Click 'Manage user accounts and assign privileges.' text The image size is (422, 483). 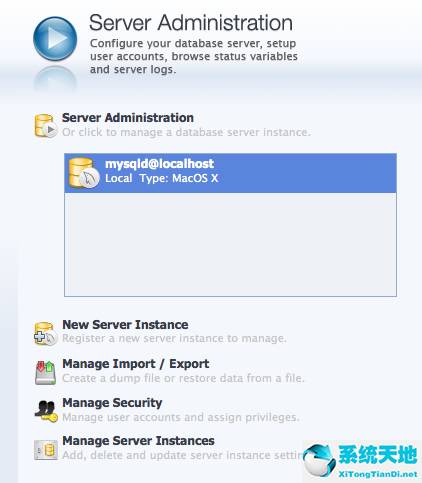(181, 417)
